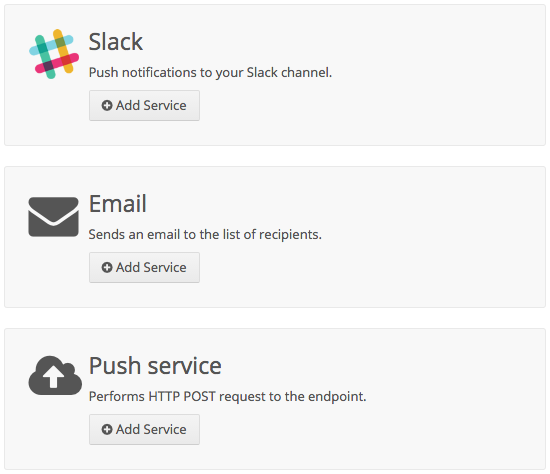Viewport: 550px width, 474px height.
Task: Click the plus icon on Push service's Add Service button
Action: pos(107,429)
